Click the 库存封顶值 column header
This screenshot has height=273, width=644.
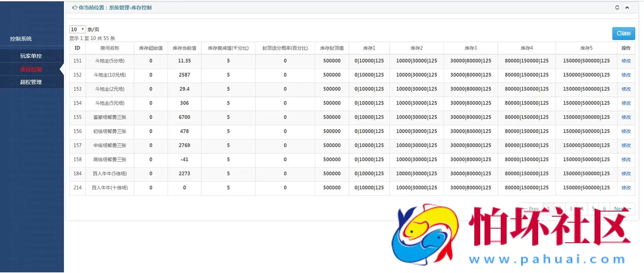(x=332, y=48)
